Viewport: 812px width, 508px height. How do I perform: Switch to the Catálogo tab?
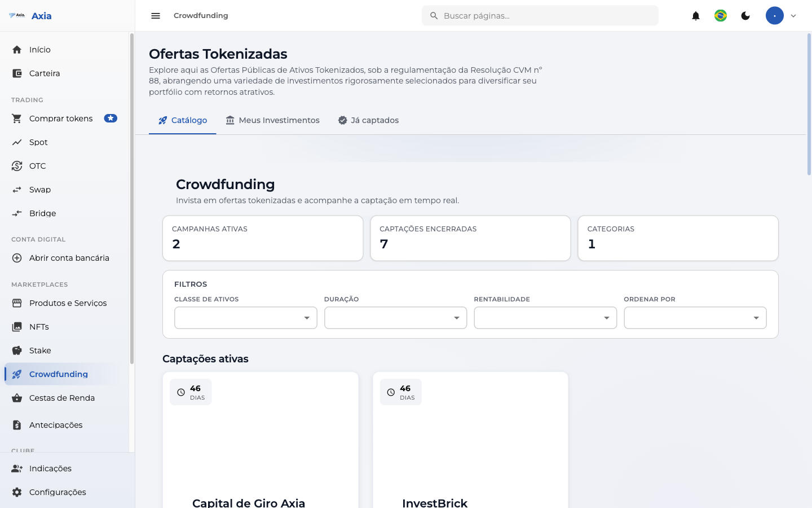point(183,120)
